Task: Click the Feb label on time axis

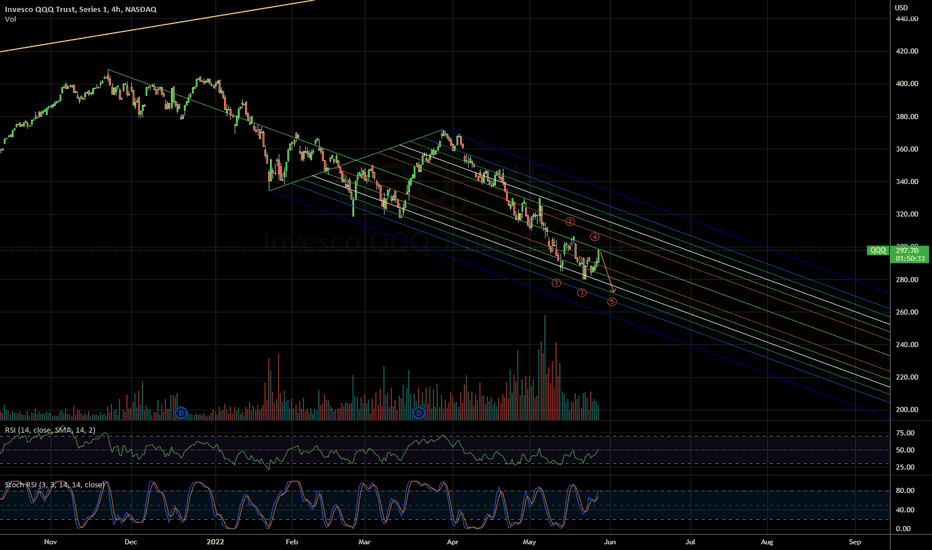Action: tap(291, 542)
